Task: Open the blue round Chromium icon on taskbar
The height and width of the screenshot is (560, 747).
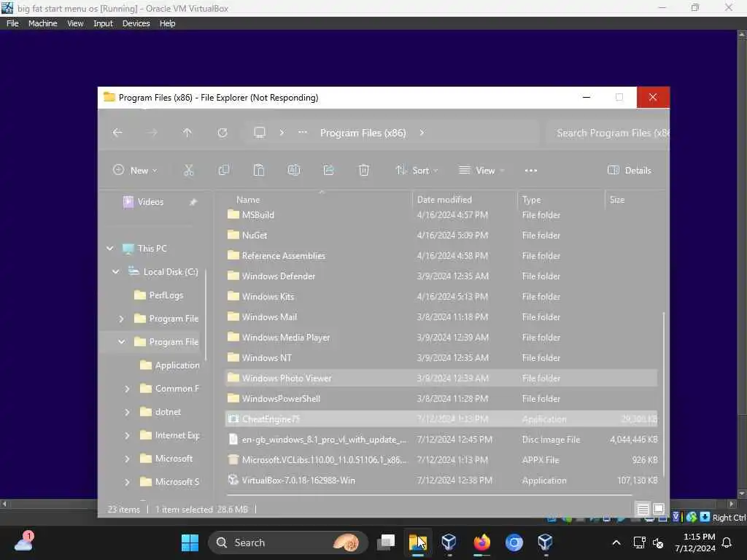Action: (x=514, y=542)
